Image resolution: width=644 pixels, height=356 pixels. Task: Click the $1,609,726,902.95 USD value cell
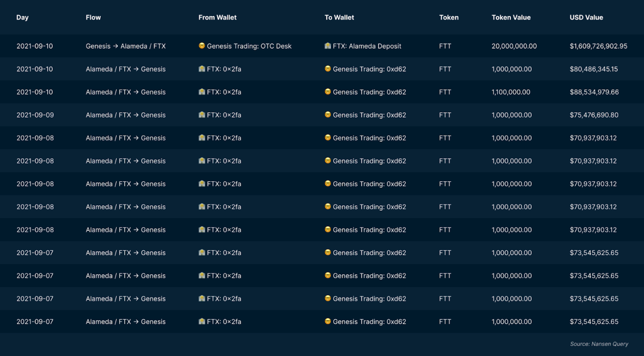click(598, 46)
